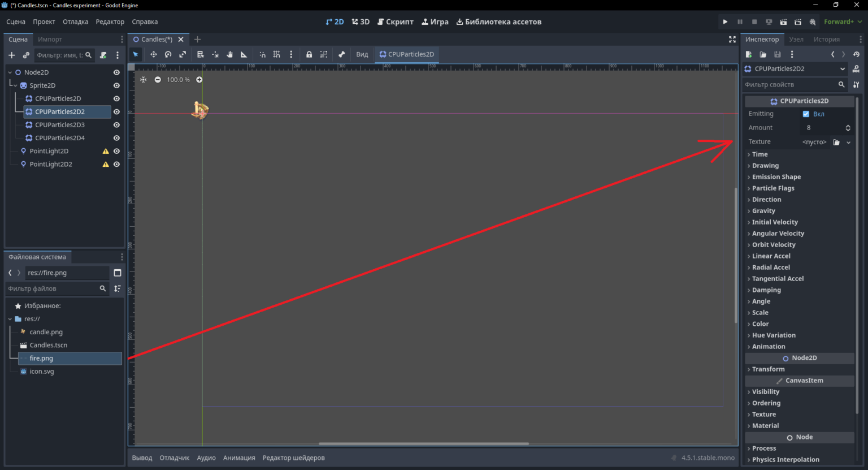This screenshot has height=470, width=868.
Task: Zoom in with the plus button
Action: [199, 80]
